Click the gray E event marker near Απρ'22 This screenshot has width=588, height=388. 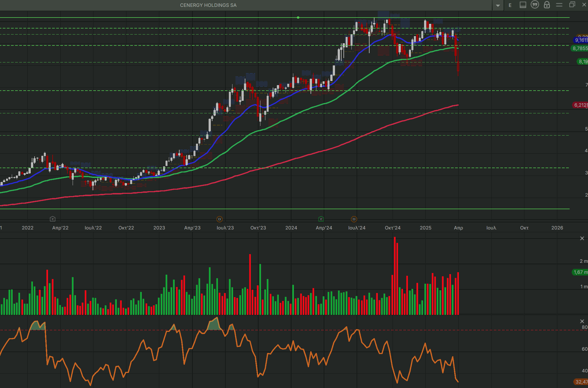tap(53, 219)
